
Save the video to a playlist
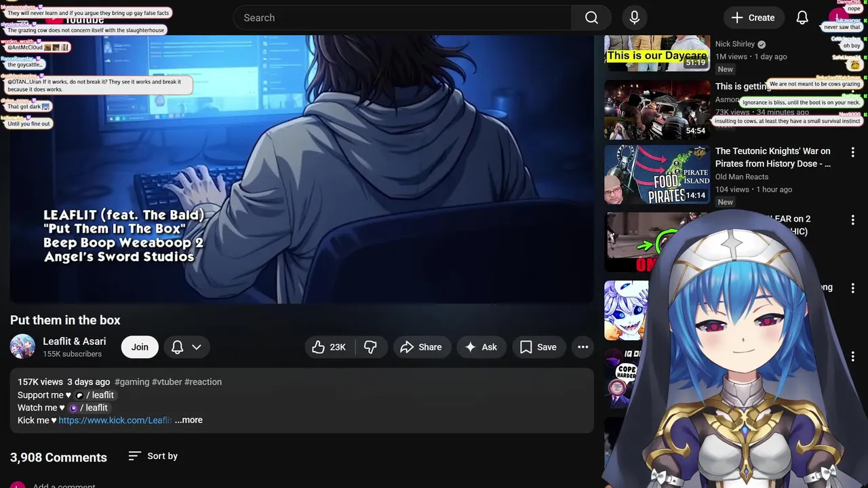pos(538,347)
